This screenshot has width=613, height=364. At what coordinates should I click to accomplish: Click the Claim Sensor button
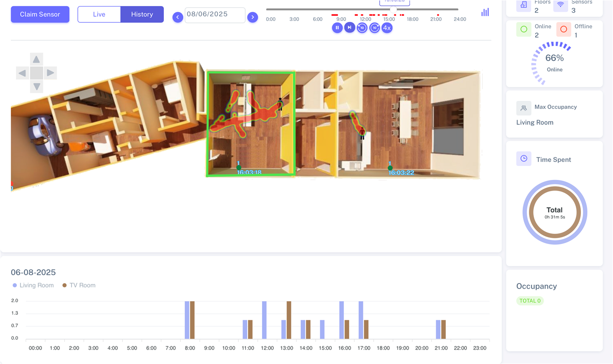click(x=40, y=14)
